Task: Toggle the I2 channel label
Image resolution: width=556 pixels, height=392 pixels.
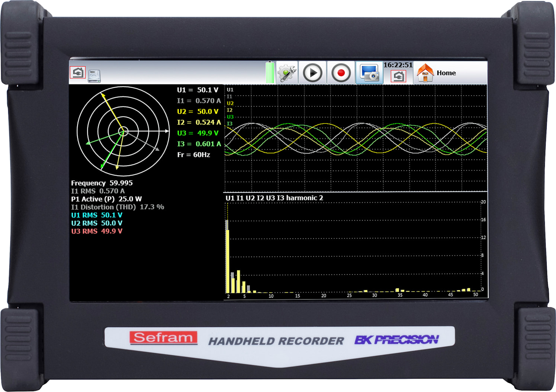Action: 229,110
